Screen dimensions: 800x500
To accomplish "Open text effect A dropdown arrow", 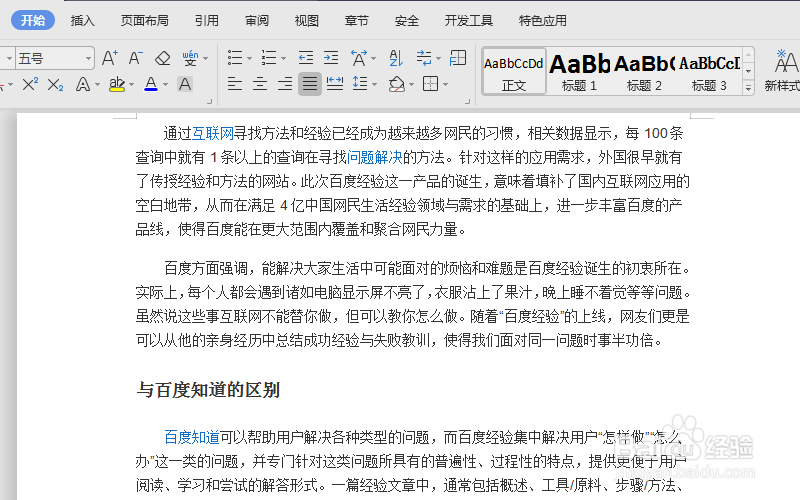I will [x=97, y=85].
